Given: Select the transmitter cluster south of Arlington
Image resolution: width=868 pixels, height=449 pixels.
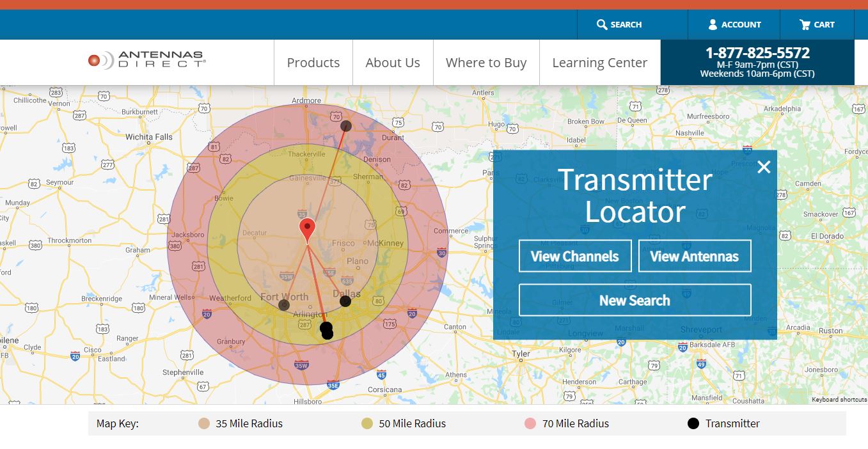Looking at the screenshot, I should [327, 330].
